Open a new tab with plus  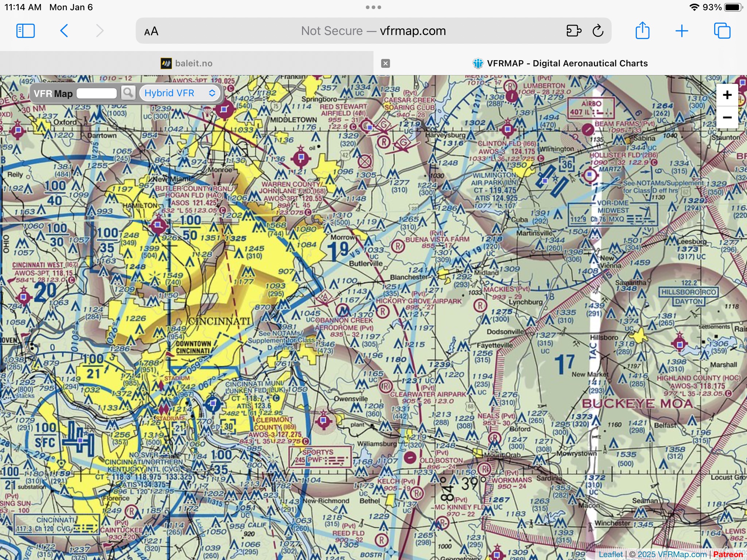tap(682, 31)
